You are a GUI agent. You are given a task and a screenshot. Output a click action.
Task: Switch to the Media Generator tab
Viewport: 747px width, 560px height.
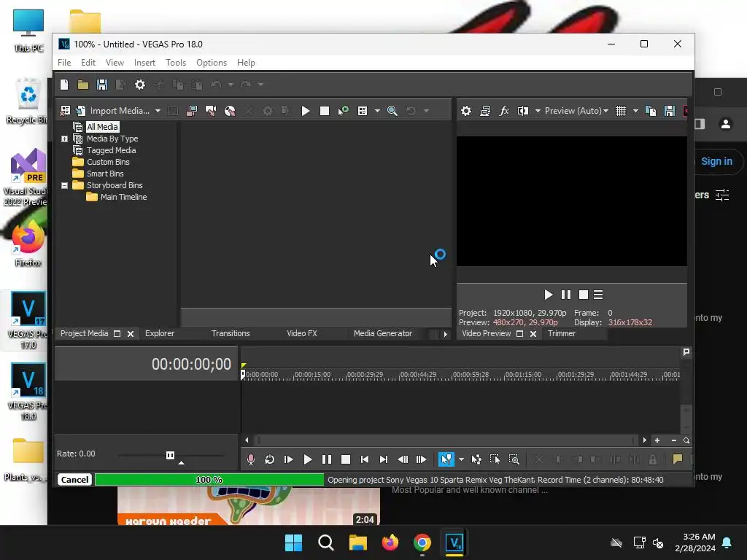click(x=382, y=333)
